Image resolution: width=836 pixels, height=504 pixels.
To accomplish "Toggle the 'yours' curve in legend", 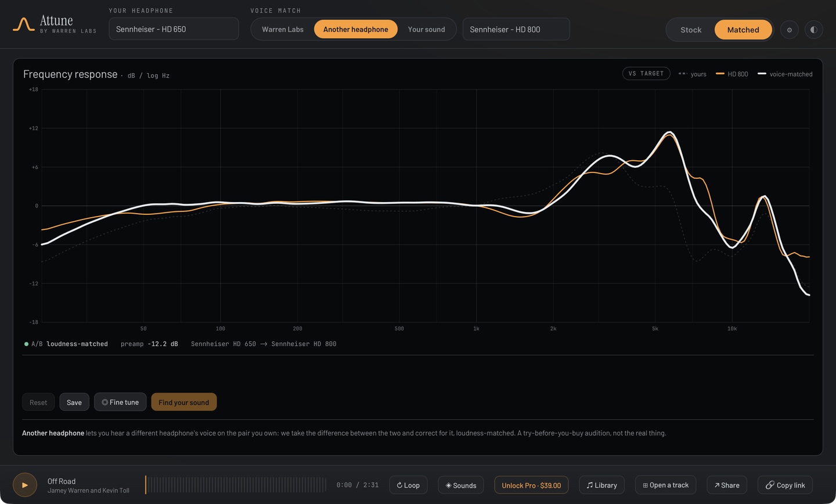I will pyautogui.click(x=693, y=74).
